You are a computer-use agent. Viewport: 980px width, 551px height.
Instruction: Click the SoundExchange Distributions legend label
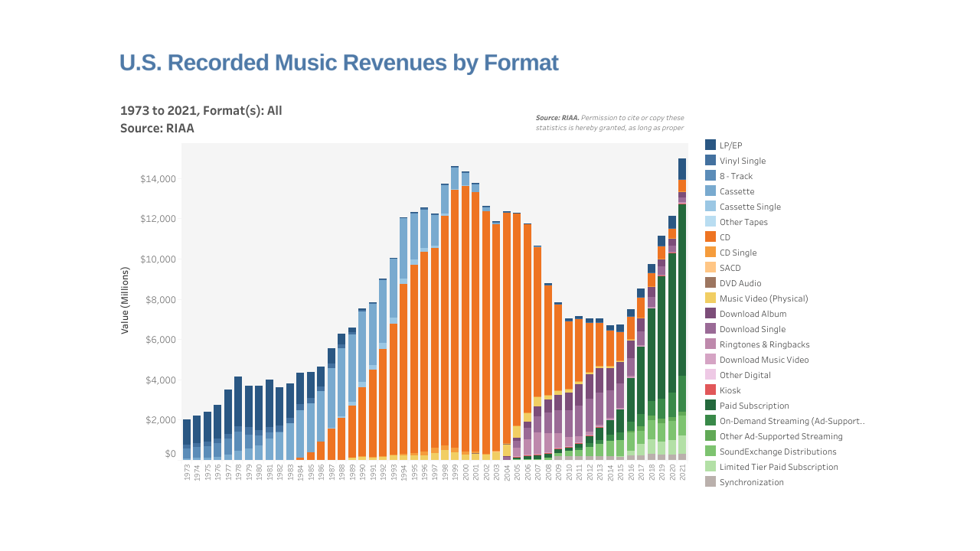tap(778, 452)
